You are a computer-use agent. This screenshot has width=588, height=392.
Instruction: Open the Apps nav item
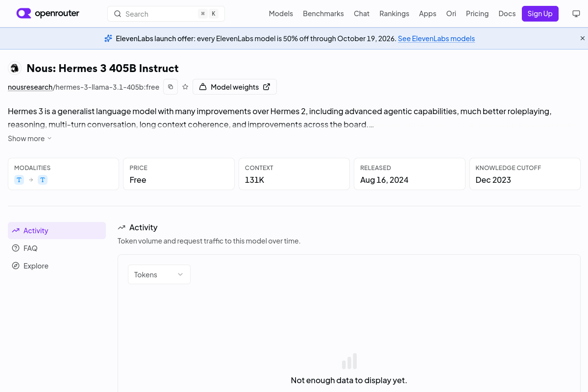pos(427,14)
